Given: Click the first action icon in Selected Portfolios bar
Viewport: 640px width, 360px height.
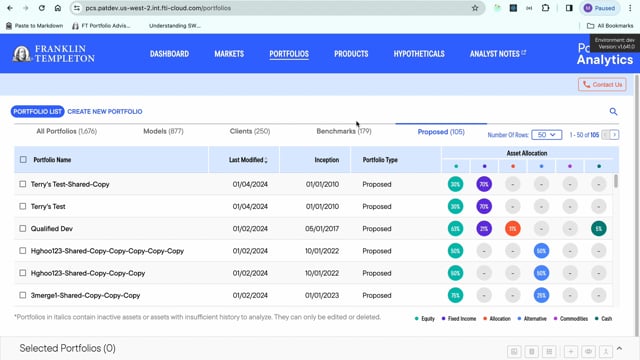Looking at the screenshot, I should point(514,351).
